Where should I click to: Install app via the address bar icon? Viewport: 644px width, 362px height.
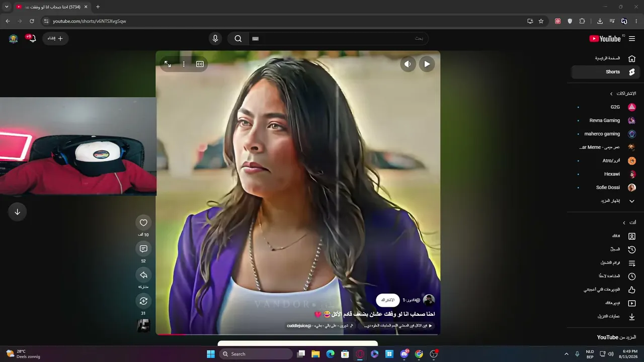pyautogui.click(x=530, y=21)
